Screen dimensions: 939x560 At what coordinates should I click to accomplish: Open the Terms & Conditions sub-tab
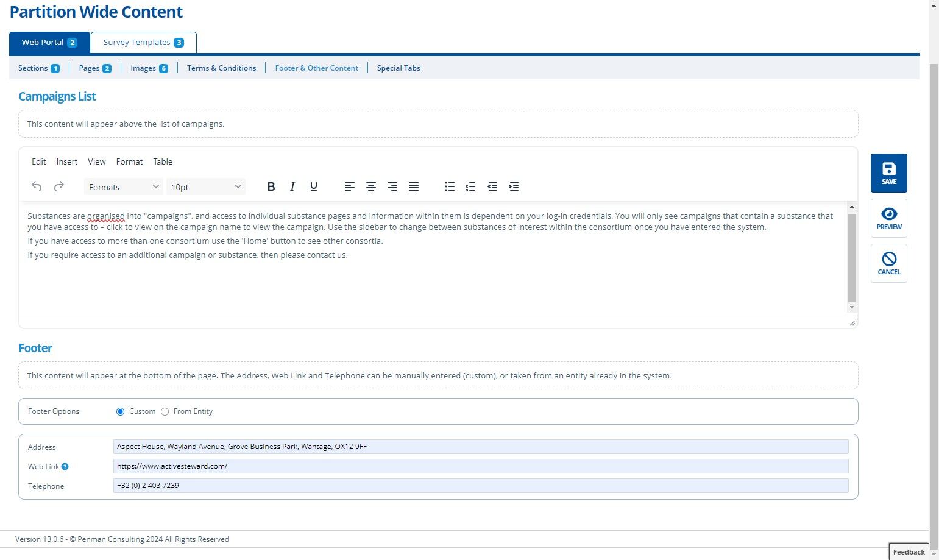(221, 68)
